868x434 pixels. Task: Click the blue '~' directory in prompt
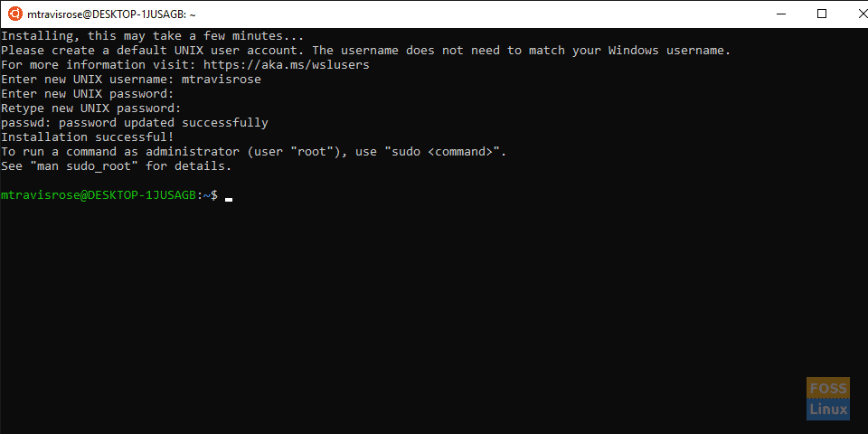206,195
